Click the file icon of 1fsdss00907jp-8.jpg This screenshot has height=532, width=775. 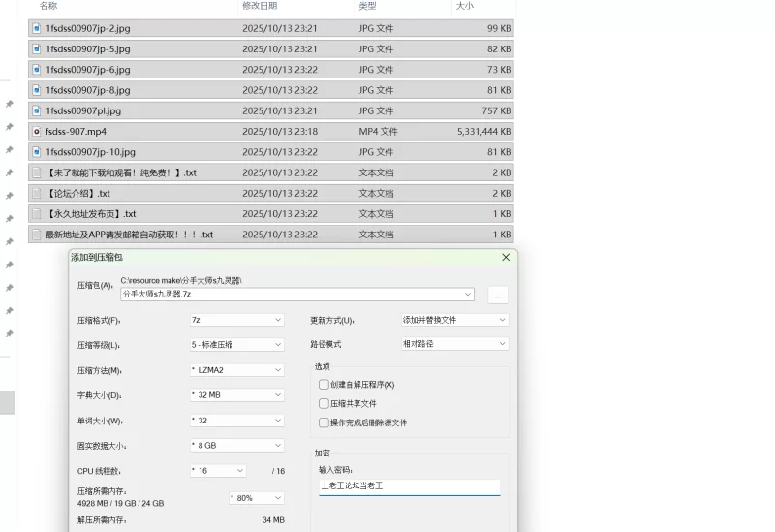(37, 90)
